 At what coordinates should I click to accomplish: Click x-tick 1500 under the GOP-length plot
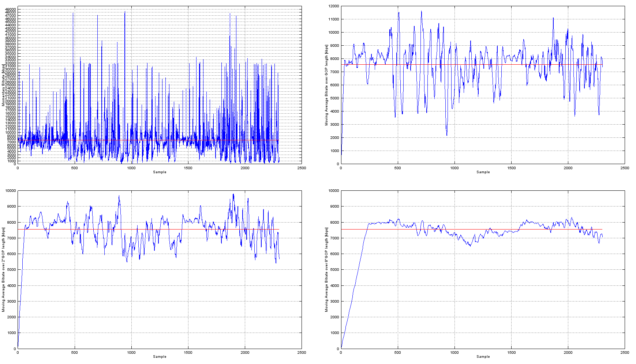pos(511,168)
